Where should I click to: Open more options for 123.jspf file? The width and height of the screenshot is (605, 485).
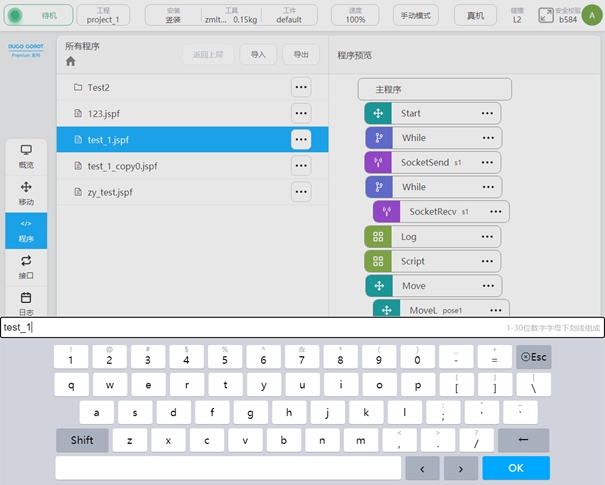point(301,113)
